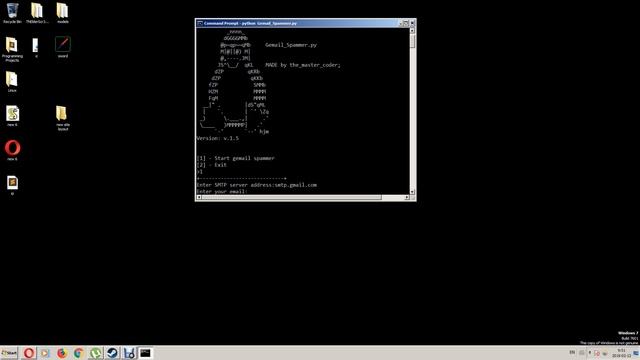Screen dimensions: 640x360
Task: Click the horizontal scrollbar right arrow
Action: click(407, 197)
